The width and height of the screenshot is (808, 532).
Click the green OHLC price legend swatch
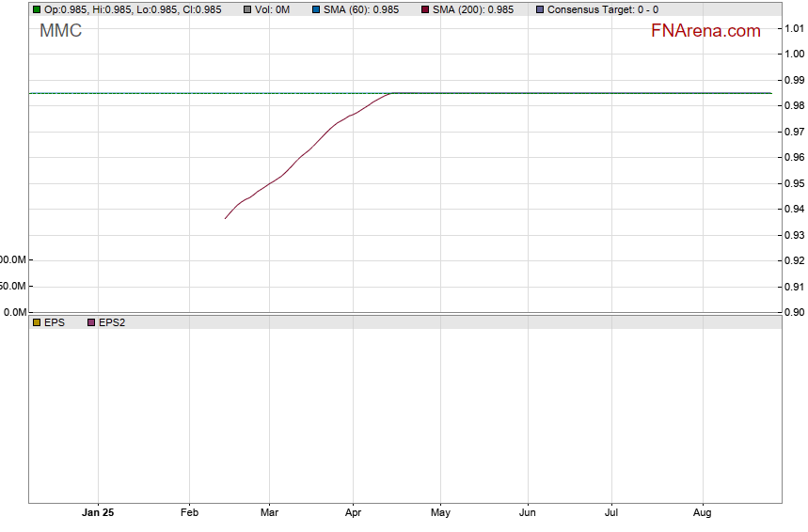point(37,9)
